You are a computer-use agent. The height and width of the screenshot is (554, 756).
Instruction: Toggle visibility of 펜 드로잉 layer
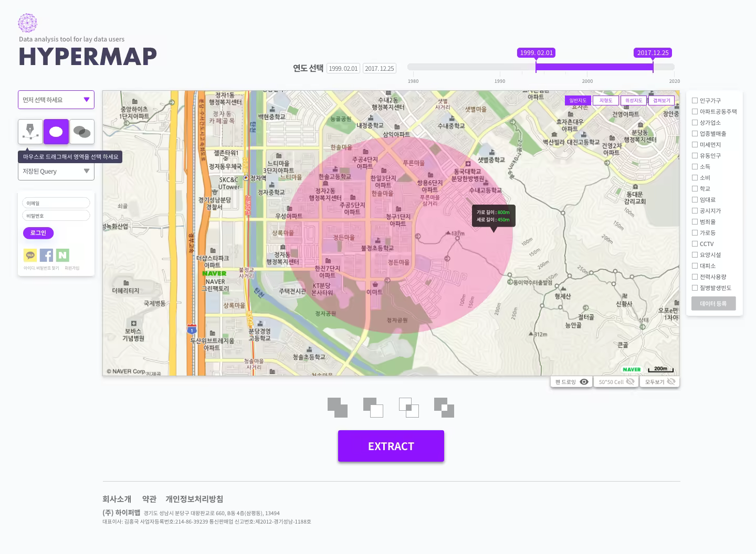pos(585,381)
